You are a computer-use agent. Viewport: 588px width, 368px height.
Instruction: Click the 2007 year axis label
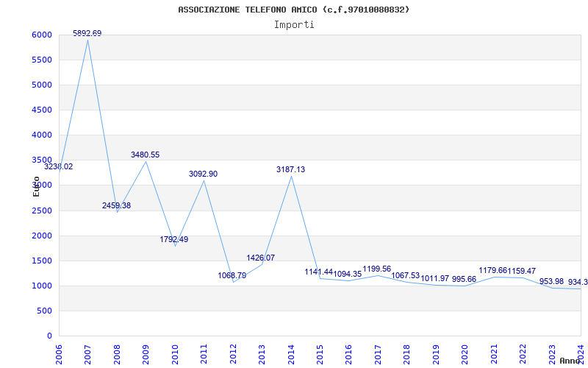87,354
